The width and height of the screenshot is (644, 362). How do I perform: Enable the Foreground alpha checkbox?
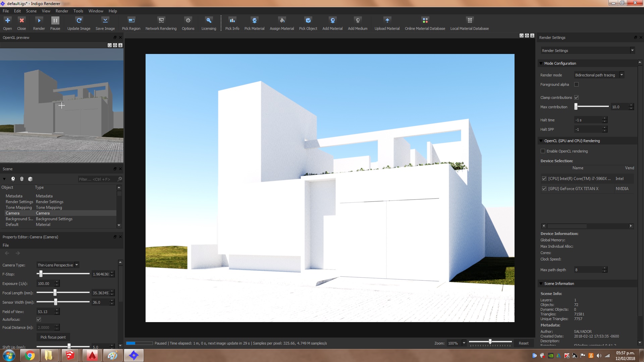[576, 84]
